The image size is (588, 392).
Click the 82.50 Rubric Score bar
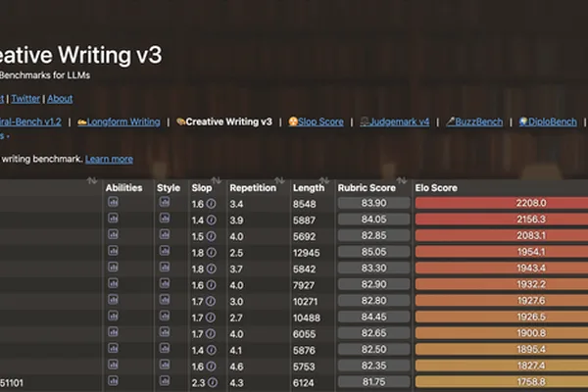tap(374, 349)
